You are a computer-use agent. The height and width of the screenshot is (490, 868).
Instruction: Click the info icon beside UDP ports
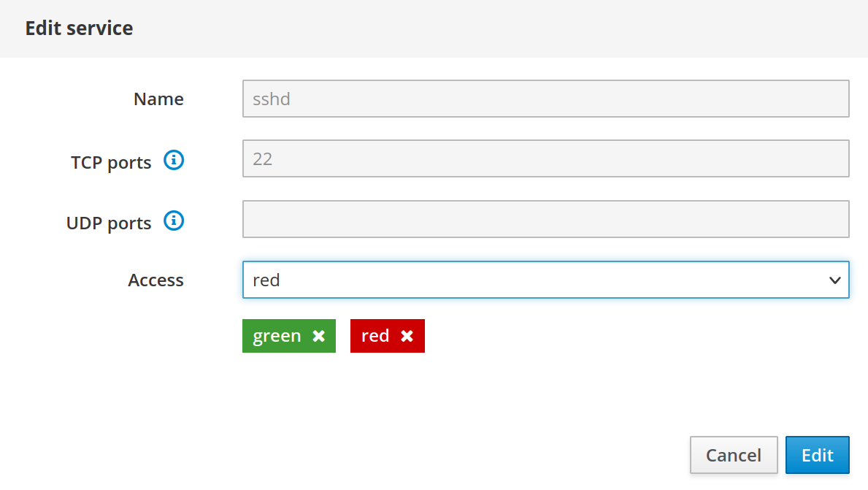(x=174, y=221)
